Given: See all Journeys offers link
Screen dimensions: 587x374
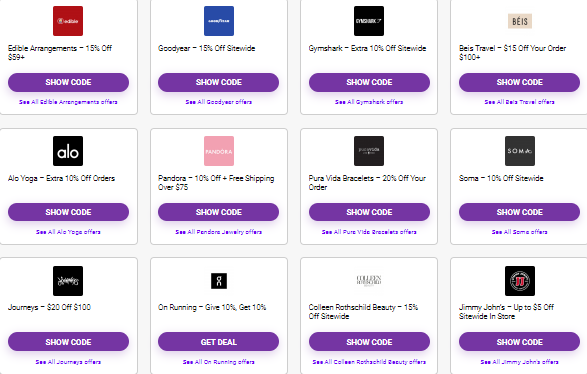Looking at the screenshot, I should point(68,362).
